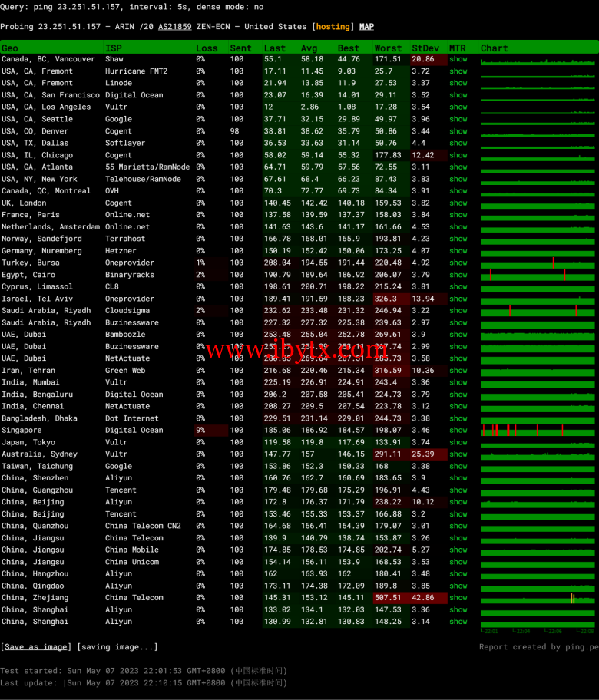Show MTR for UK, London
Image resolution: width=599 pixels, height=700 pixels.
pos(458,203)
